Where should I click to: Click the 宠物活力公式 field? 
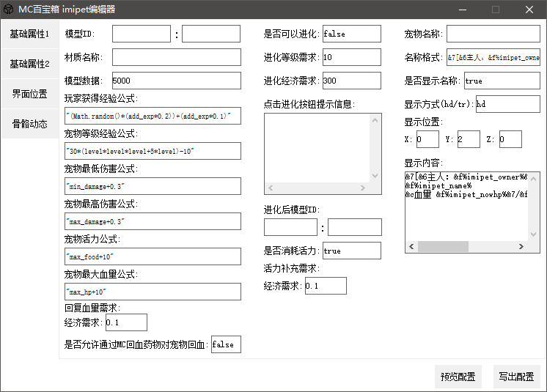point(153,256)
